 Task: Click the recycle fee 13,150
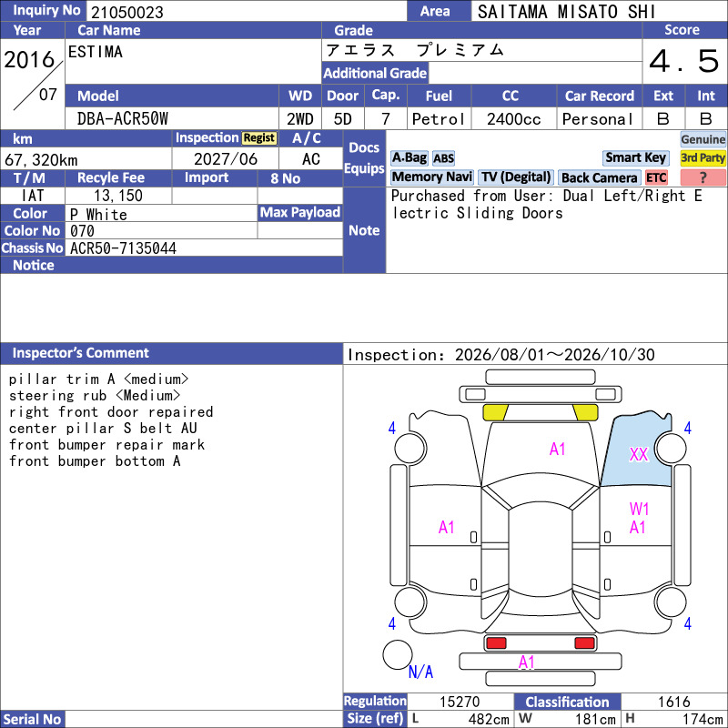point(118,196)
